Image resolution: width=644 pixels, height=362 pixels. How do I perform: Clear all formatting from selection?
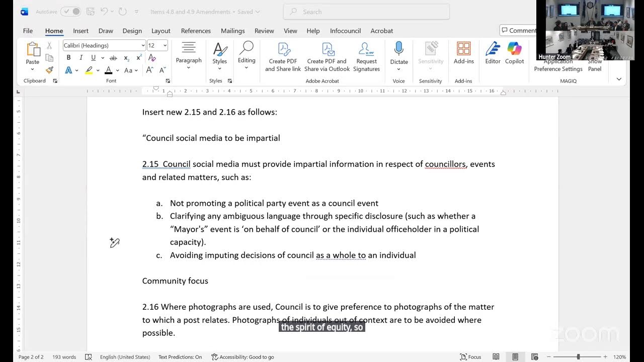152,58
